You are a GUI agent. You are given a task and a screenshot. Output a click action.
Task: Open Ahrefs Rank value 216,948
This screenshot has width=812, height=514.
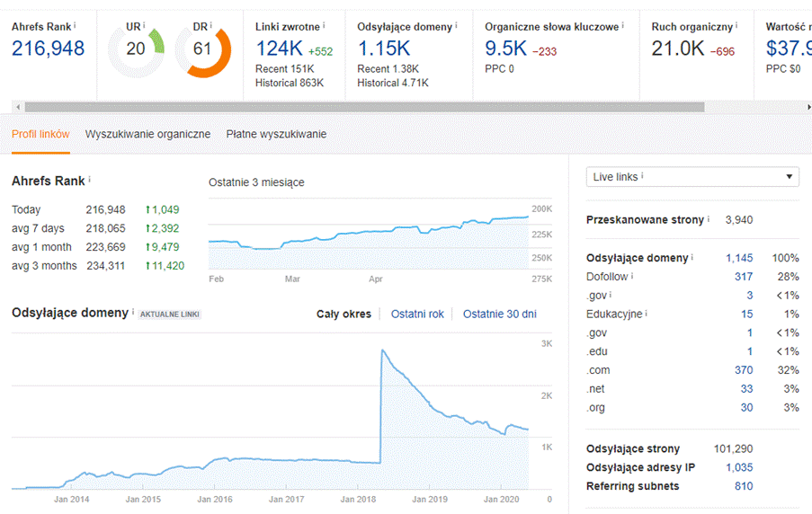pyautogui.click(x=49, y=49)
